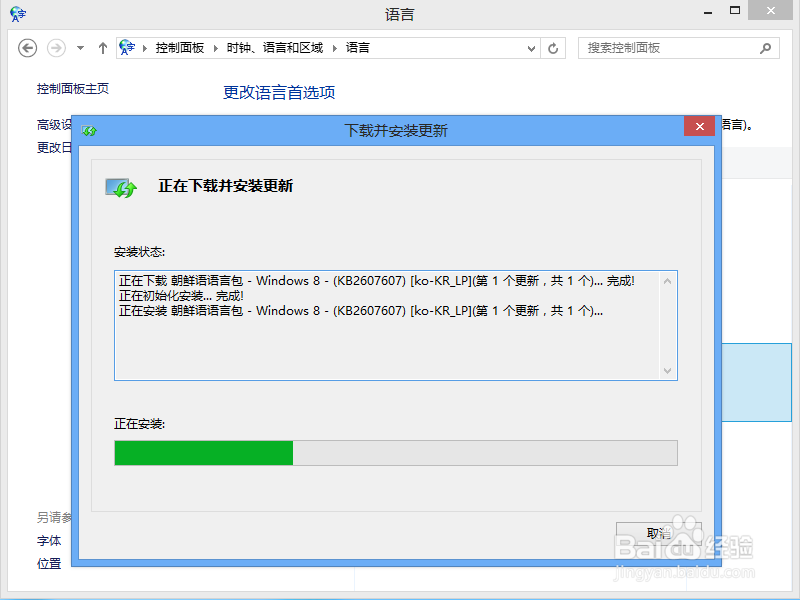Expand the arrow after 控制面板 breadcrumb

216,48
